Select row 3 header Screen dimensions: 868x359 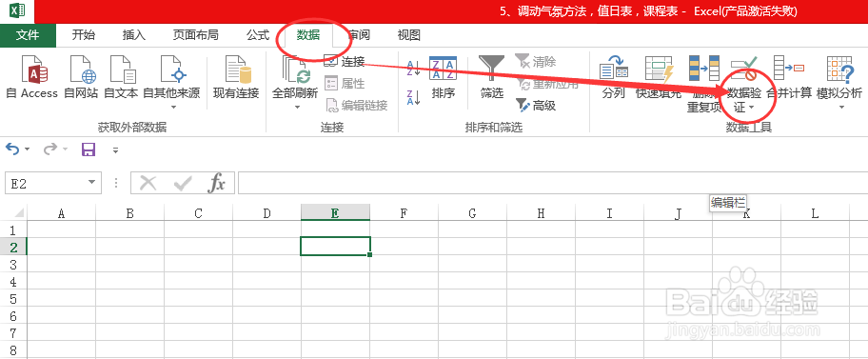point(13,264)
